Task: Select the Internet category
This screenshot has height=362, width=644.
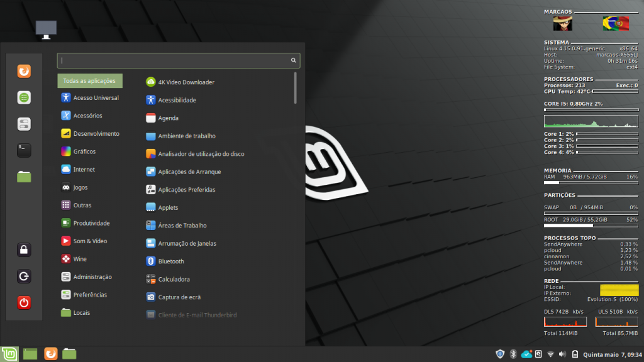Action: 78,170
